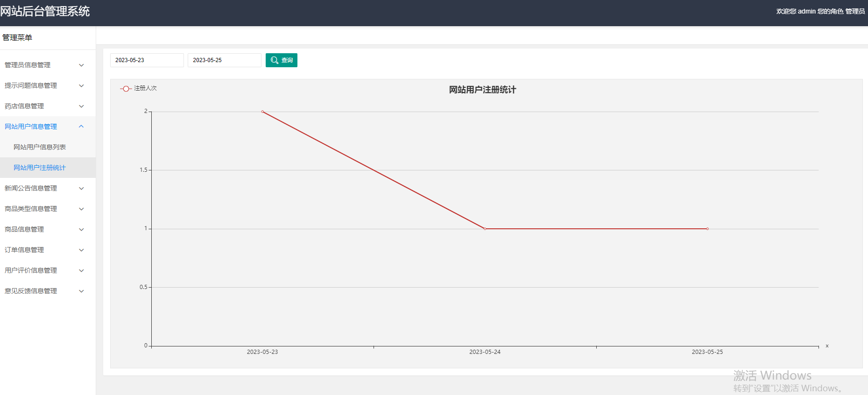This screenshot has height=395, width=868.
Task: Click the x-axis label 2023-05-24
Action: (485, 352)
